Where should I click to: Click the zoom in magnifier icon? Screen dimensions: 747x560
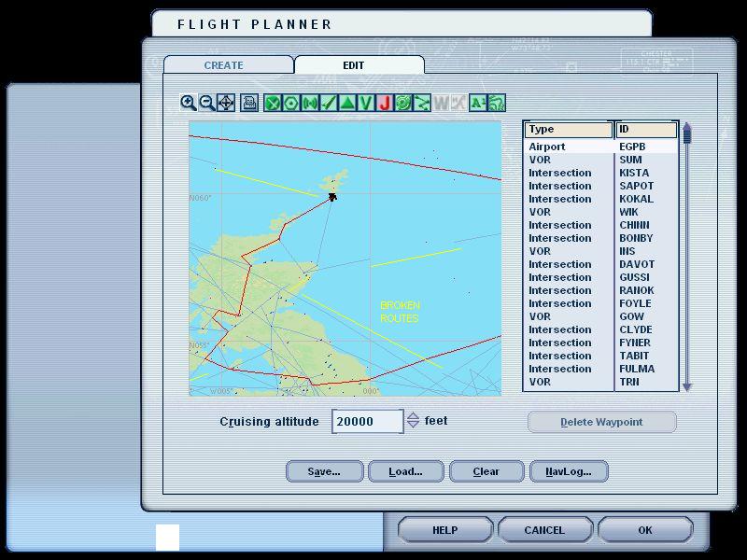coord(189,103)
